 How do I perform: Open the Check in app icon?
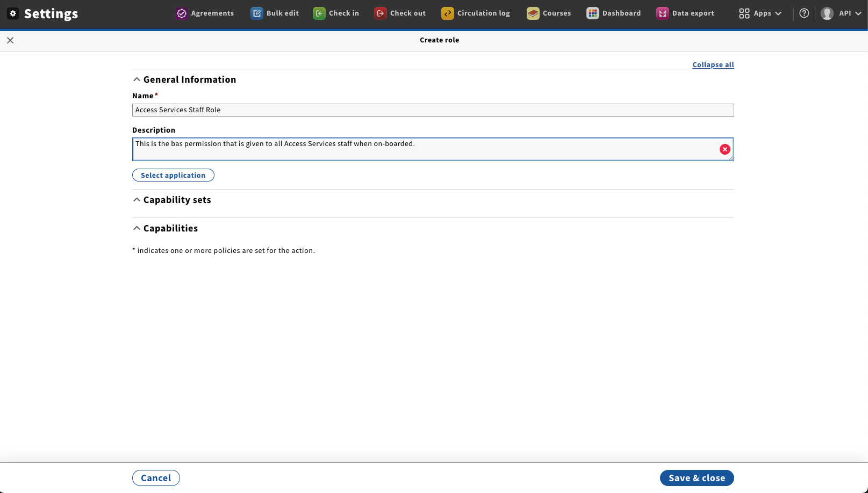319,13
